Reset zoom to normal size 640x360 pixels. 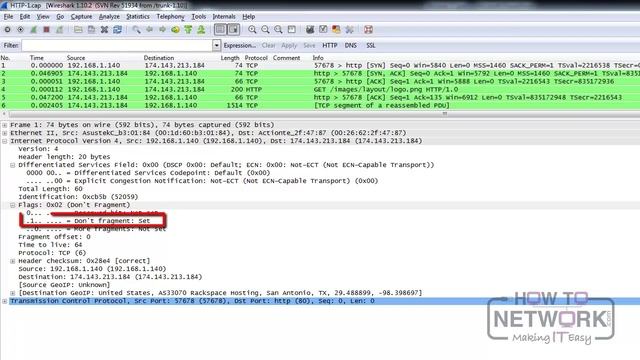point(278,30)
